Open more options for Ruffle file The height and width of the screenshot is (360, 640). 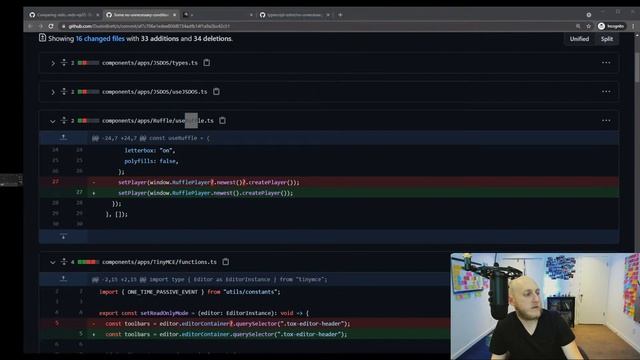606,121
